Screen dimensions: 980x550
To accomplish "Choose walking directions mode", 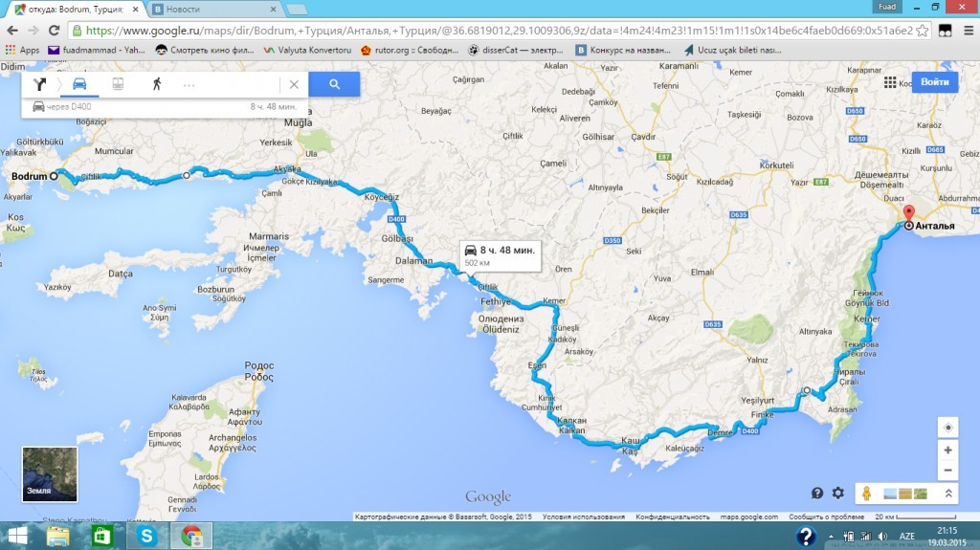I will coord(156,84).
